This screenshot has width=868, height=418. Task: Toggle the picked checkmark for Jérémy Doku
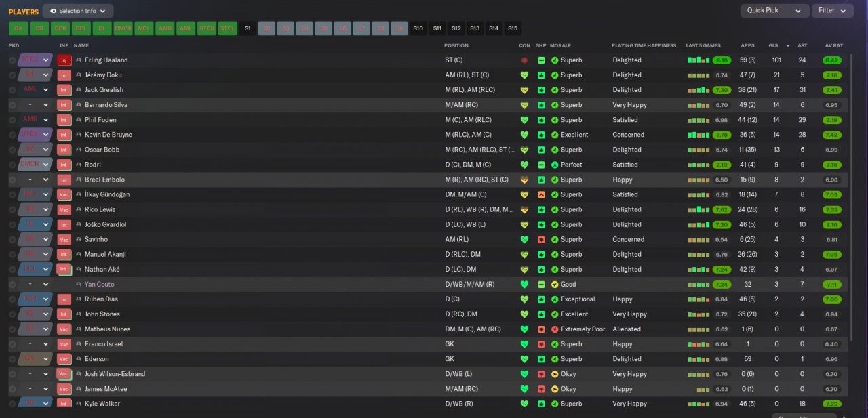12,75
